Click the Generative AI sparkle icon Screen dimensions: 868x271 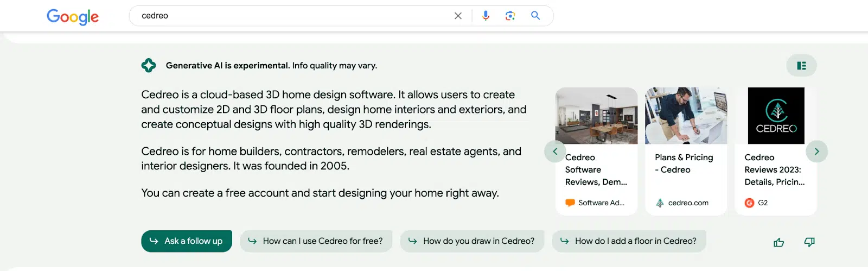click(x=149, y=66)
